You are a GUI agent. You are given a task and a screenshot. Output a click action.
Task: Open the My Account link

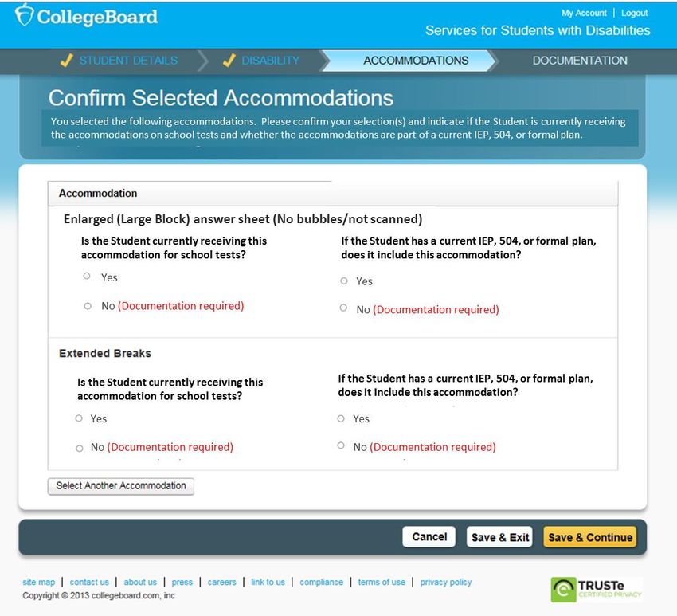coord(584,13)
